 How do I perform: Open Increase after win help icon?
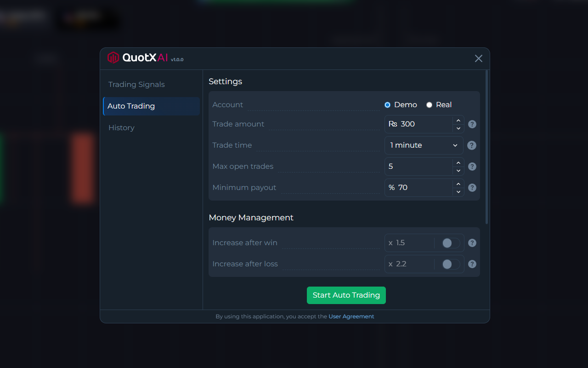(x=472, y=243)
